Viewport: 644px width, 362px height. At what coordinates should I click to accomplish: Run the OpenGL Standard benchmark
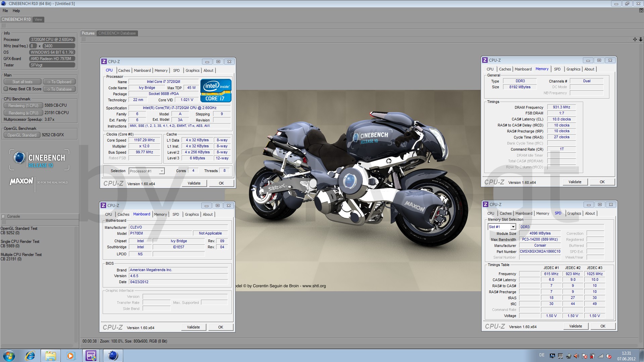tap(22, 135)
